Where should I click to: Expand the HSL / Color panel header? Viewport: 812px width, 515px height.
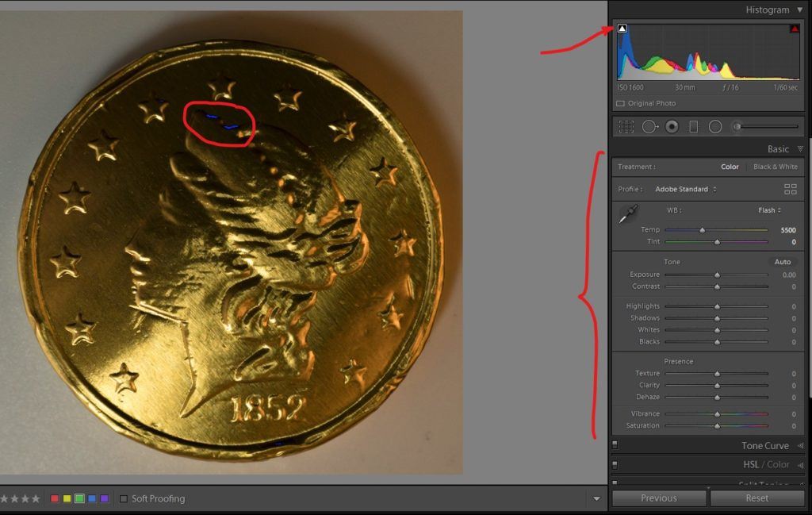point(765,464)
